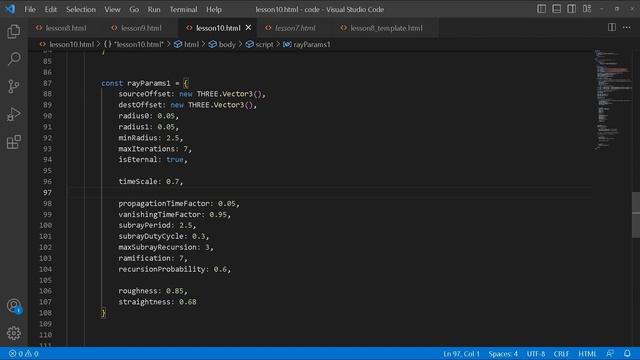The height and width of the screenshot is (360, 640).
Task: Open the rayParams1 breadcrumb dropdown
Action: (x=307, y=44)
